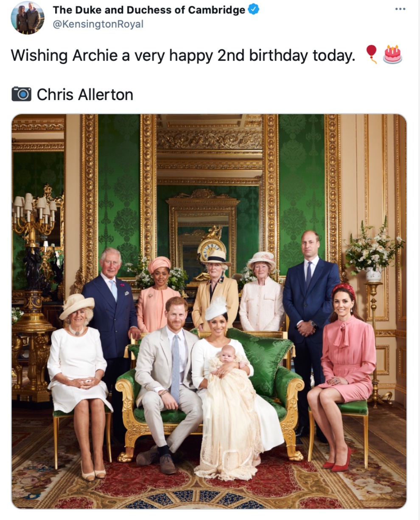This screenshot has height=520, width=420.
Task: Open The Duke and Duchess of Cambridge profile
Action: (x=149, y=10)
